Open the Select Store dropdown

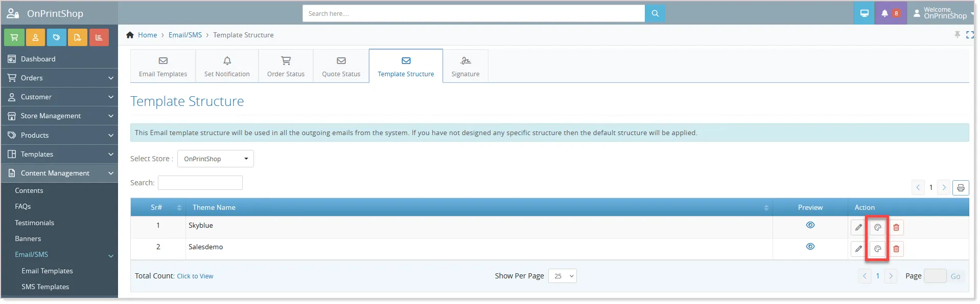(x=216, y=159)
